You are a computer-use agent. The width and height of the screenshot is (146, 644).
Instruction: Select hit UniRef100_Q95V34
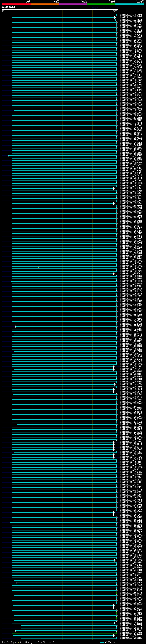tap(131, 208)
